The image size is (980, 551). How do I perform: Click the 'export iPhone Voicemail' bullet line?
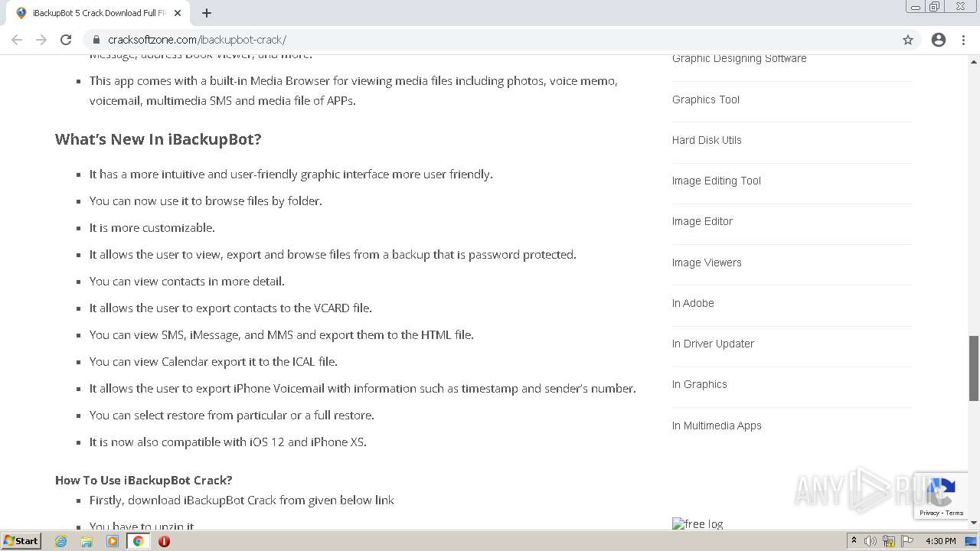[362, 388]
